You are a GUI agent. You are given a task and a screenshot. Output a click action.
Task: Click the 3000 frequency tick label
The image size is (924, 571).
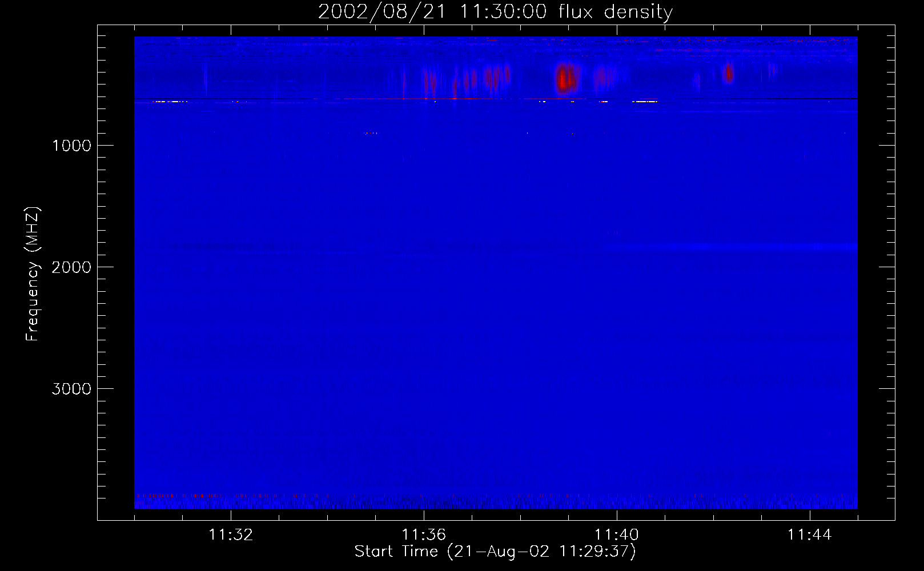[x=71, y=389]
